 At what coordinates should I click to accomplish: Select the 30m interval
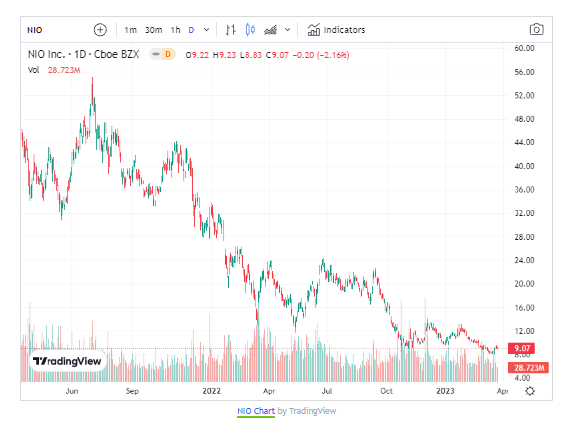coord(153,30)
